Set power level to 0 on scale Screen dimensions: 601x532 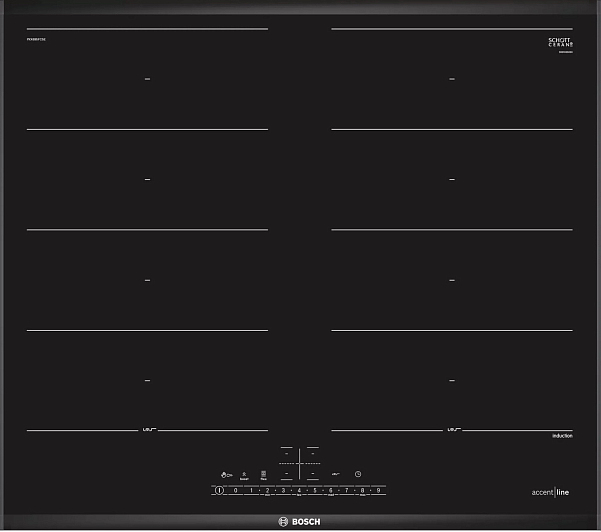tap(235, 491)
